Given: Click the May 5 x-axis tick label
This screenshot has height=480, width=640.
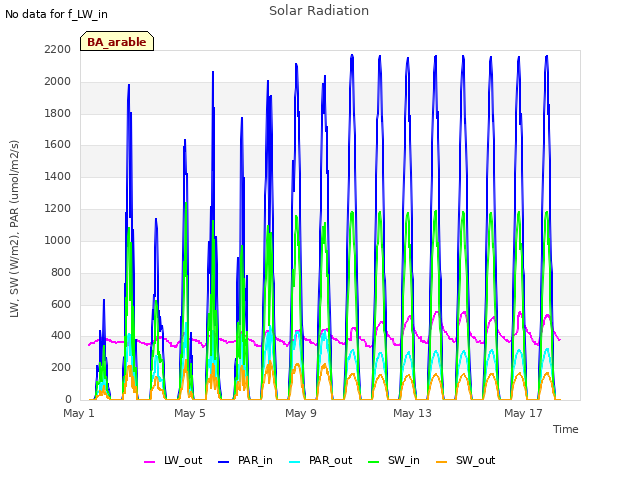Looking at the screenshot, I should pos(190,413).
